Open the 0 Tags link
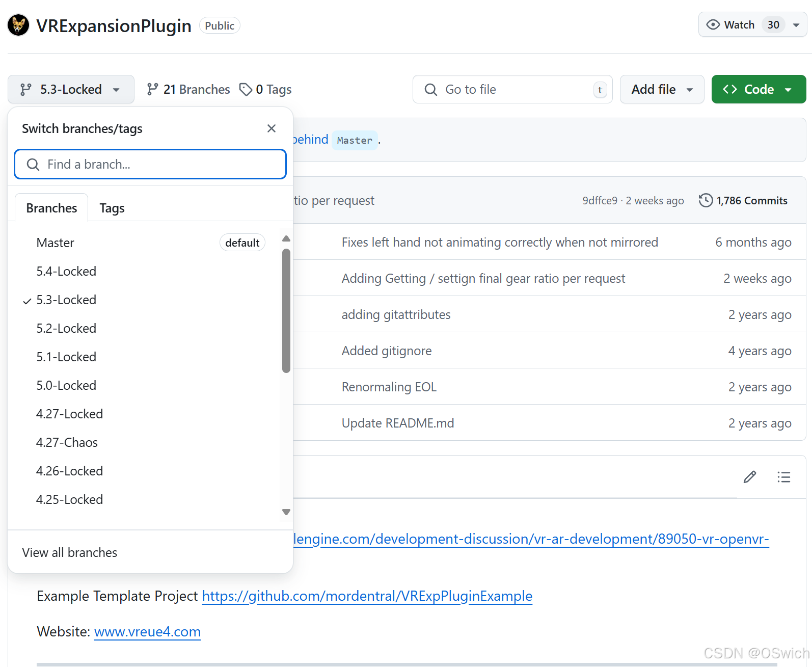This screenshot has width=812, height=667. click(265, 89)
